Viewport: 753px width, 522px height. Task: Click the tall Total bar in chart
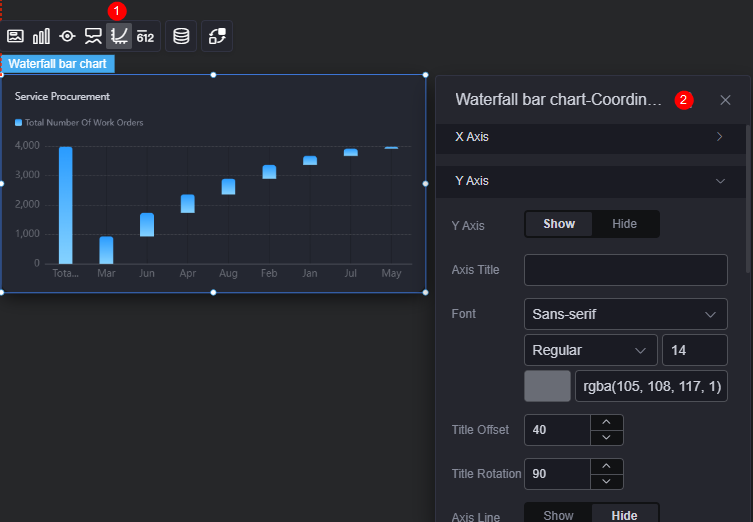(66, 206)
